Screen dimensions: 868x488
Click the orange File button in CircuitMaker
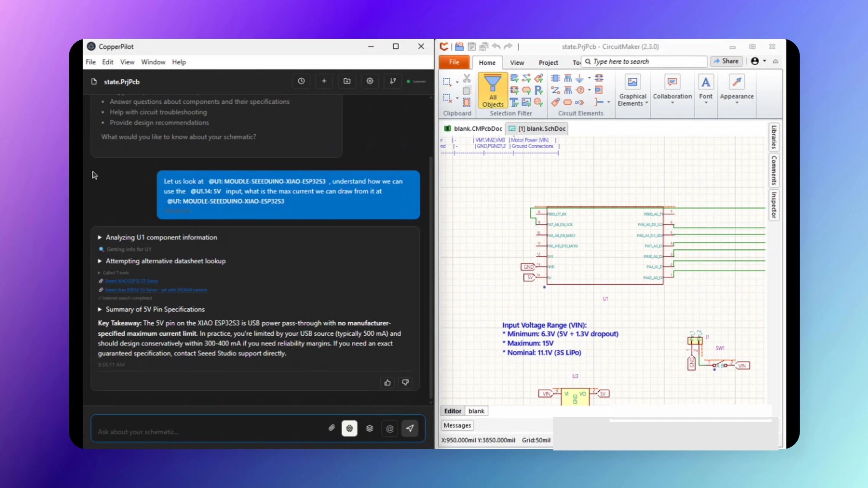tap(454, 62)
